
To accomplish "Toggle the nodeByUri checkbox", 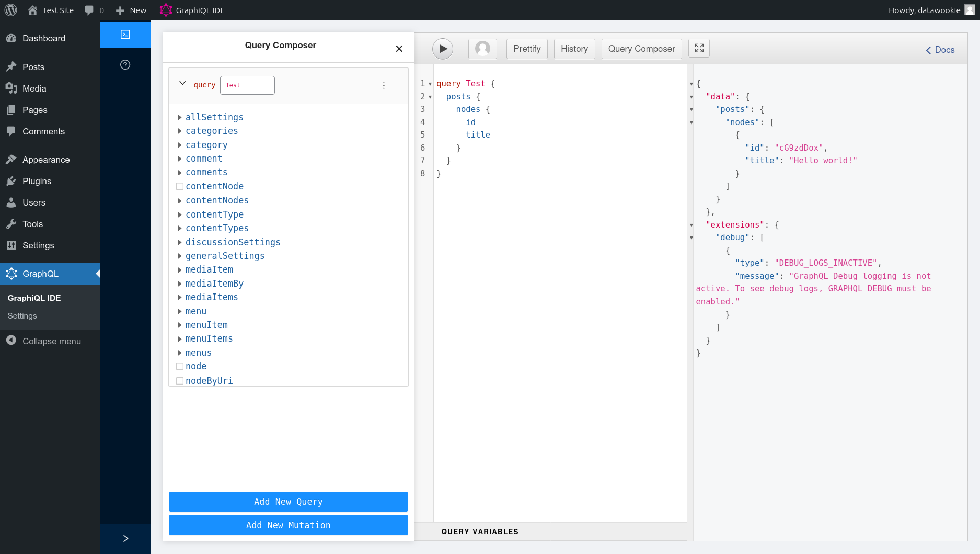I will pos(180,380).
